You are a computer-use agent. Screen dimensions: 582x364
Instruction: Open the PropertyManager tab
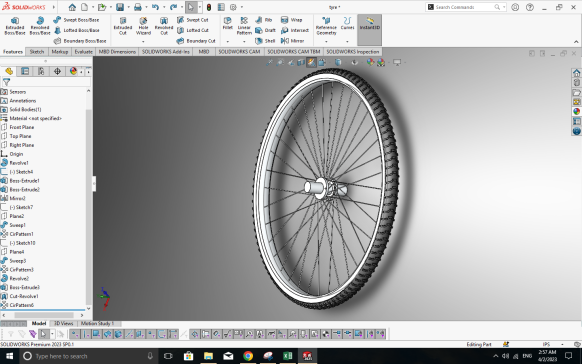25,71
